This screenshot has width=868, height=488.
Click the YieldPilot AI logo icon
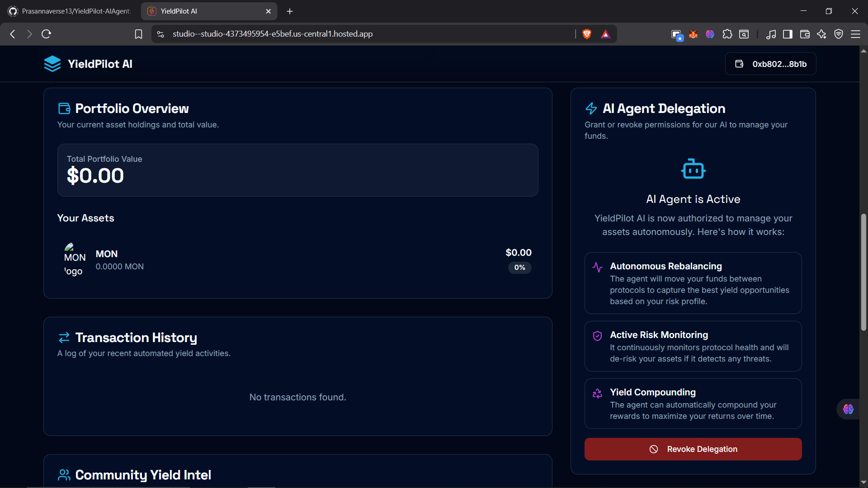[x=52, y=64]
